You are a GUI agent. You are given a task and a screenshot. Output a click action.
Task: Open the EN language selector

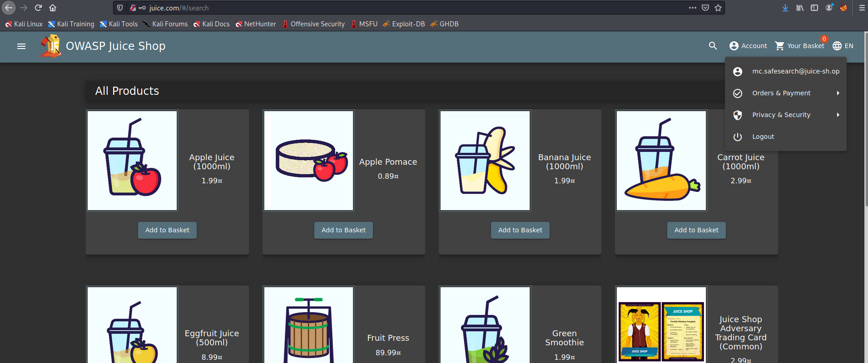pos(843,46)
